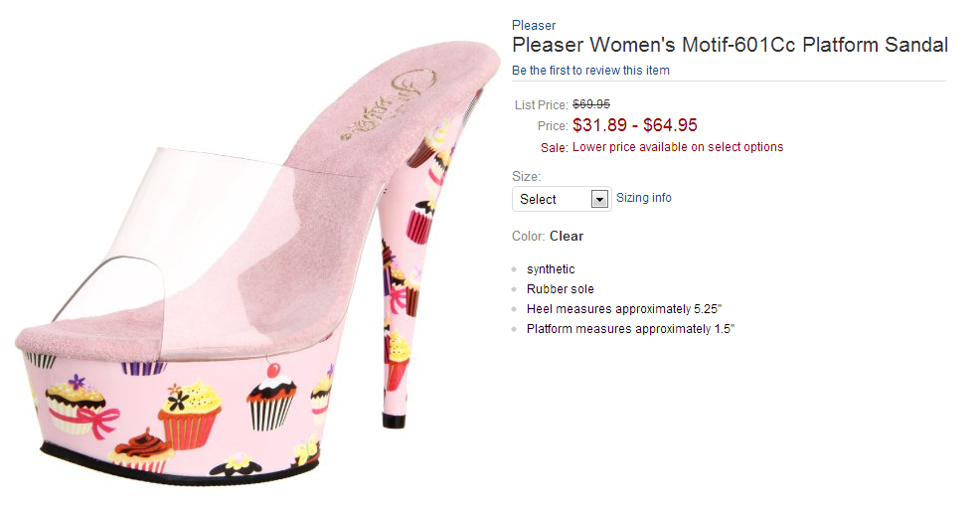980x515 pixels.
Task: Click the Size dropdown arrow button
Action: click(599, 199)
